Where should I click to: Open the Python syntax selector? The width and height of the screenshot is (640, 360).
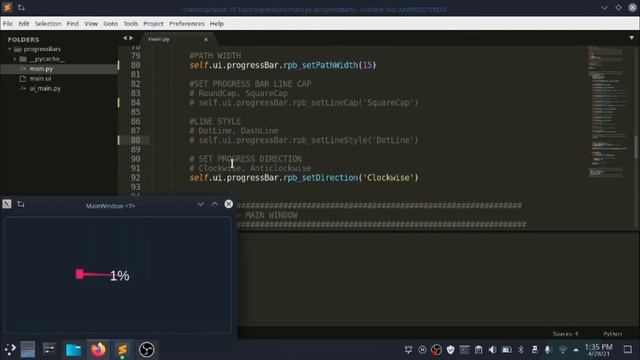612,334
